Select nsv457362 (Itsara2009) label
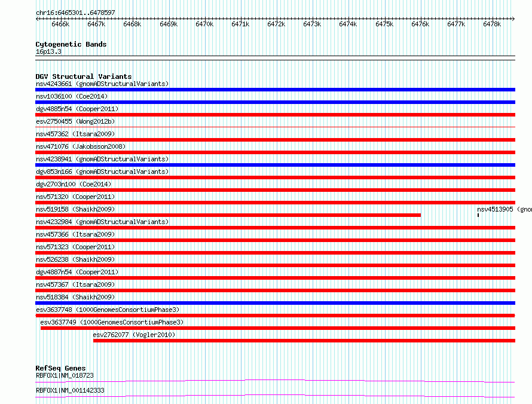The image size is (532, 404). tap(75, 134)
